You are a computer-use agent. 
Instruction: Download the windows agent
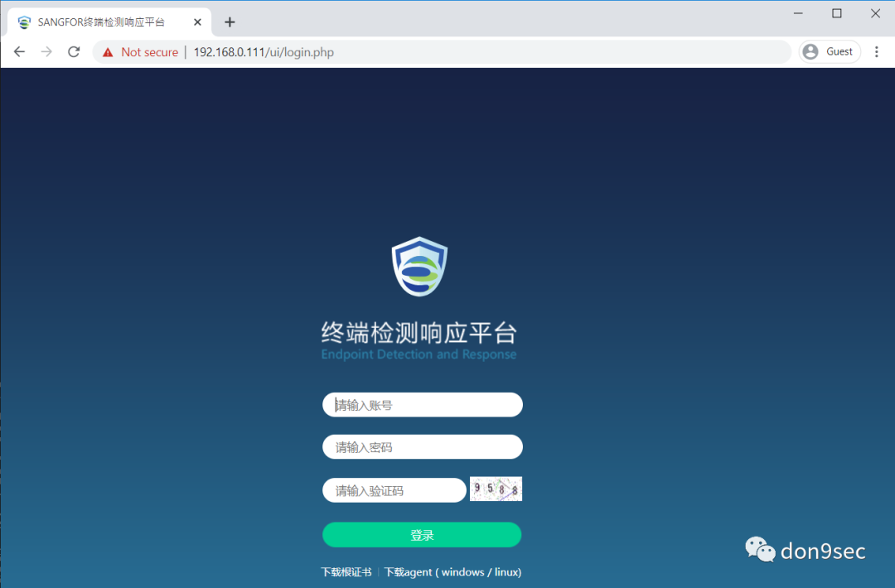pos(462,572)
